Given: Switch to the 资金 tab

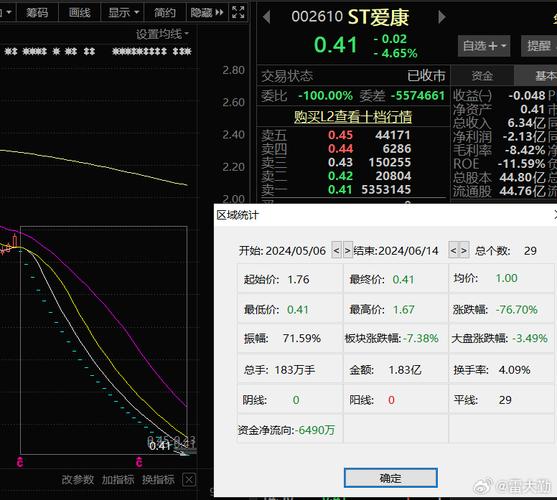Looking at the screenshot, I should coord(482,76).
